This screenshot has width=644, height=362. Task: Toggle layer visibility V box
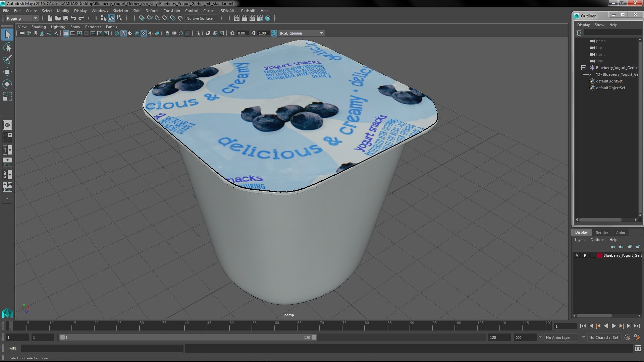[577, 255]
